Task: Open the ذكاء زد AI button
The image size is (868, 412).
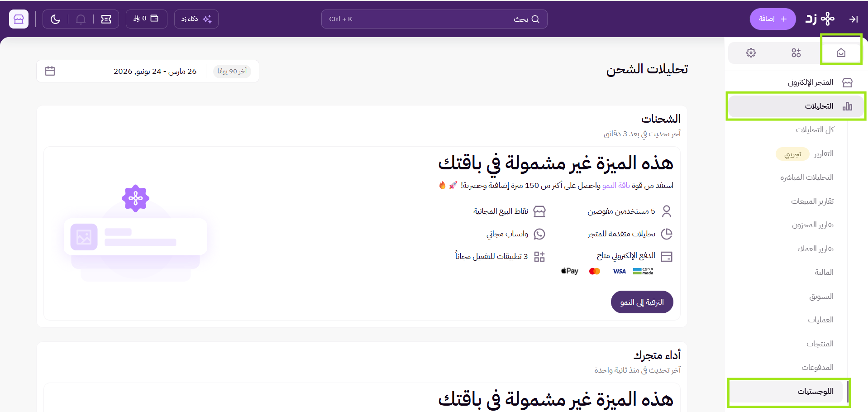Action: [196, 19]
